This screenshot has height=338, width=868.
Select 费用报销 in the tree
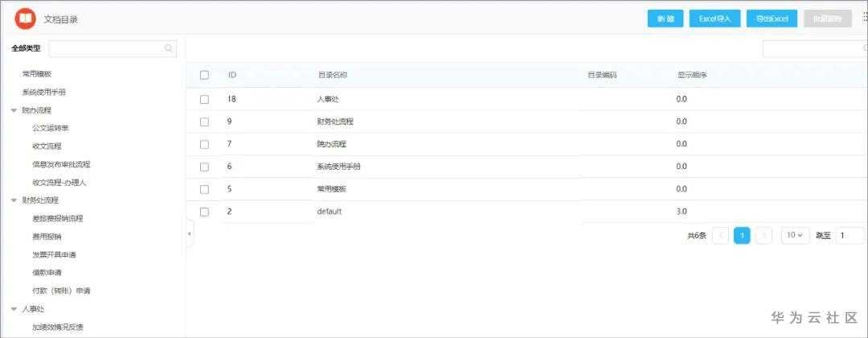click(47, 237)
